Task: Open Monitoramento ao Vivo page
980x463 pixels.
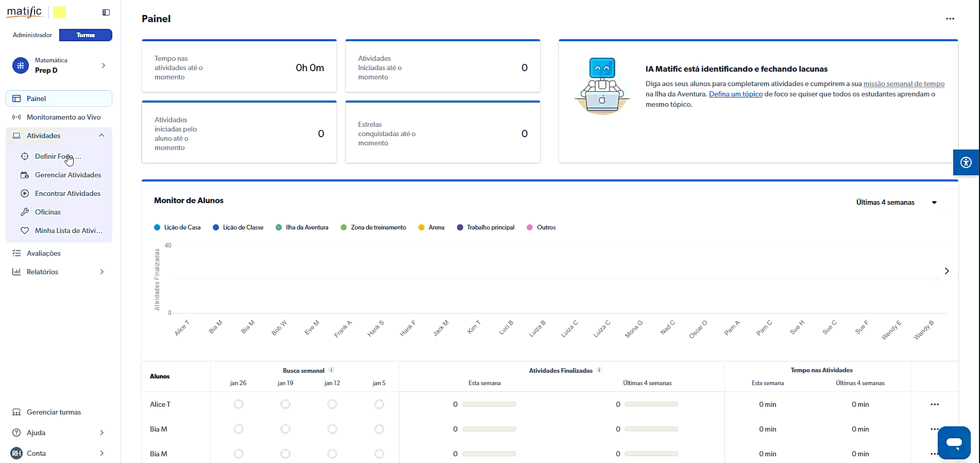Action: coord(63,117)
